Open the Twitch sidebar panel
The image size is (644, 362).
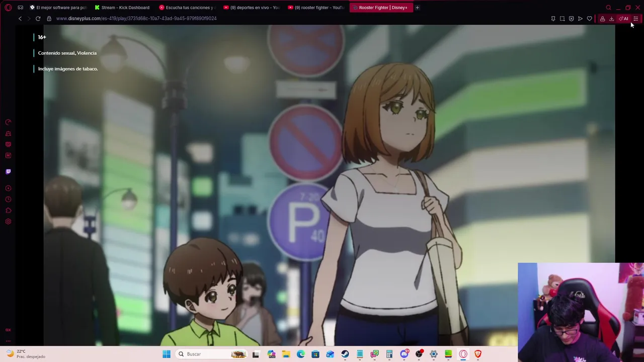(8, 171)
